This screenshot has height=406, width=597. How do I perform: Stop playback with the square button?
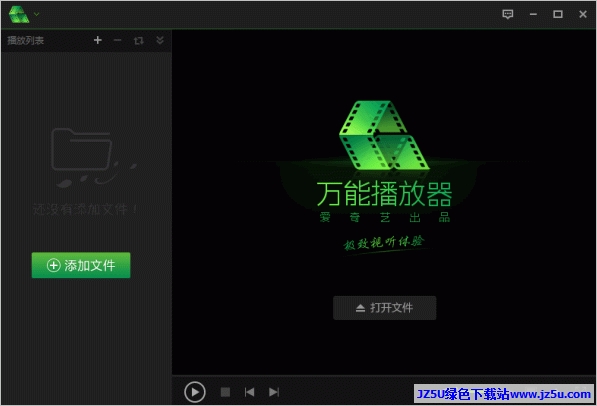[225, 392]
